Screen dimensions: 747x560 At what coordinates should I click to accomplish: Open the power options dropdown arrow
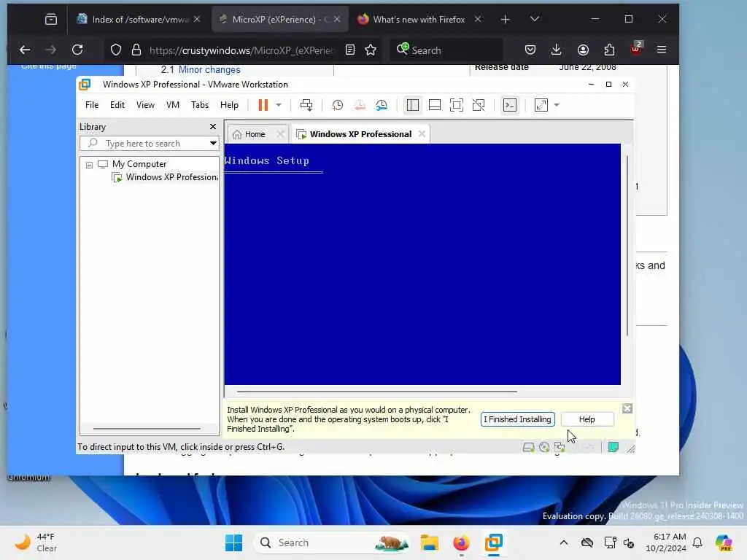(279, 105)
